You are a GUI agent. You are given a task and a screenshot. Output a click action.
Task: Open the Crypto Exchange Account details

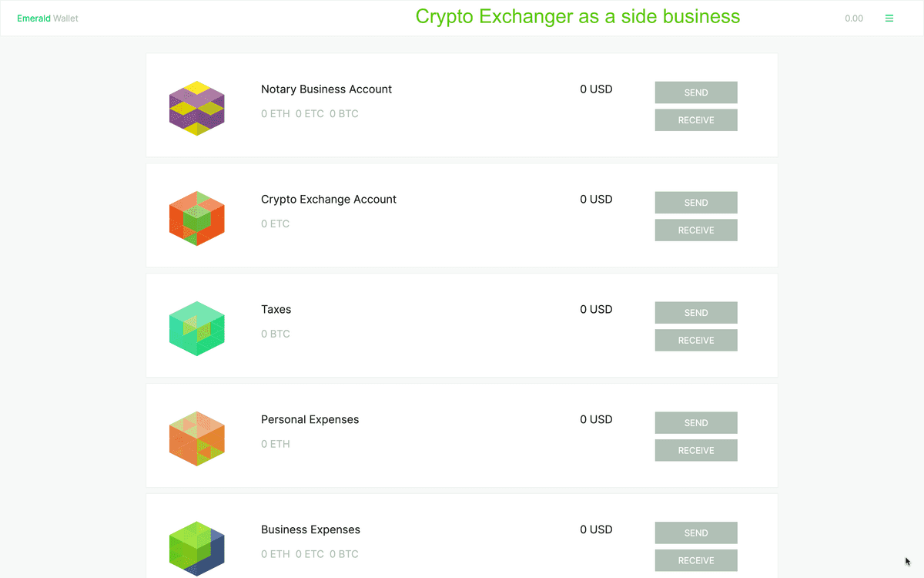click(x=329, y=199)
